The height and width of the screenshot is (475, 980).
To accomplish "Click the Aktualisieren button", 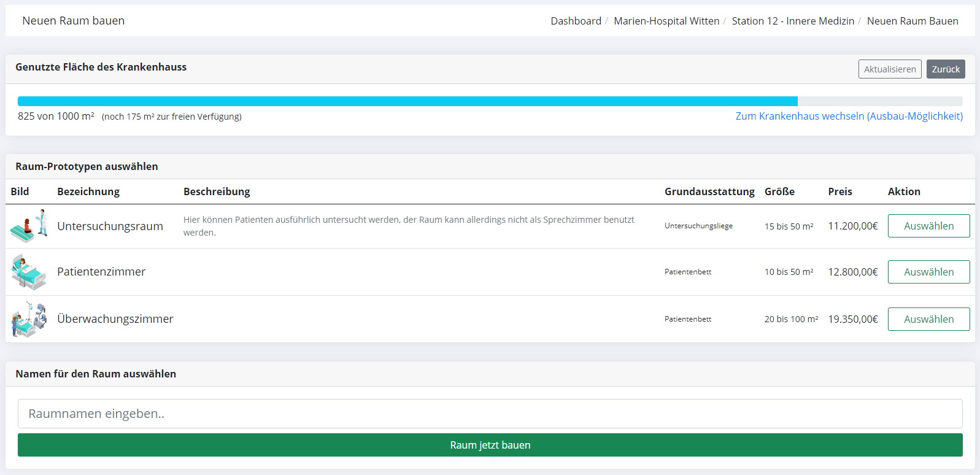I will tap(890, 69).
